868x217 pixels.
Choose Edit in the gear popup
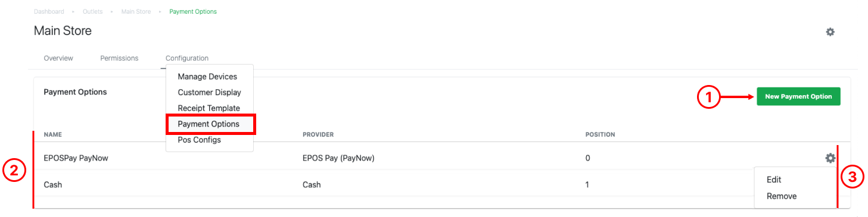click(774, 180)
